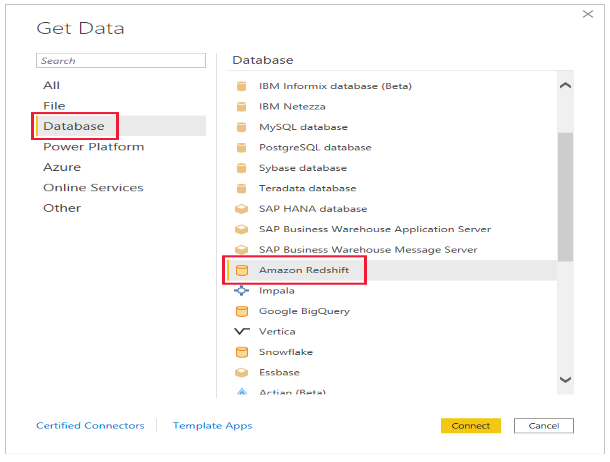Click the IBM Netezza database icon
The width and height of the screenshot is (610, 462).
click(x=240, y=107)
